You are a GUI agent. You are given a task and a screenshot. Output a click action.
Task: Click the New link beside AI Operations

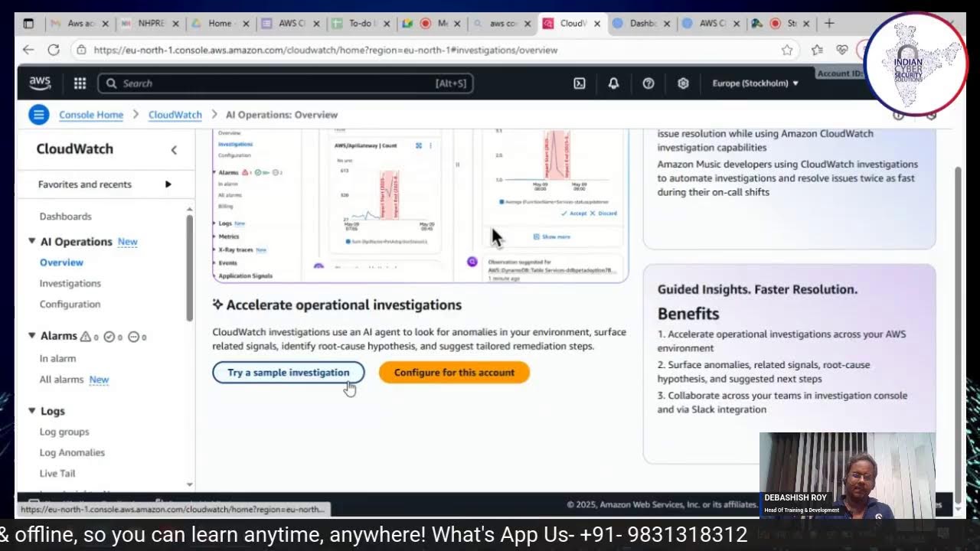(x=127, y=241)
